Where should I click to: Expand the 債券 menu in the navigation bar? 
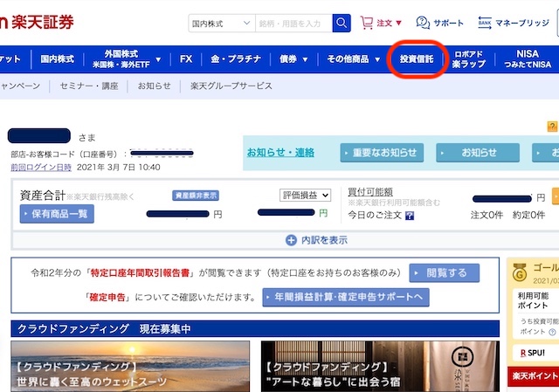pyautogui.click(x=293, y=59)
